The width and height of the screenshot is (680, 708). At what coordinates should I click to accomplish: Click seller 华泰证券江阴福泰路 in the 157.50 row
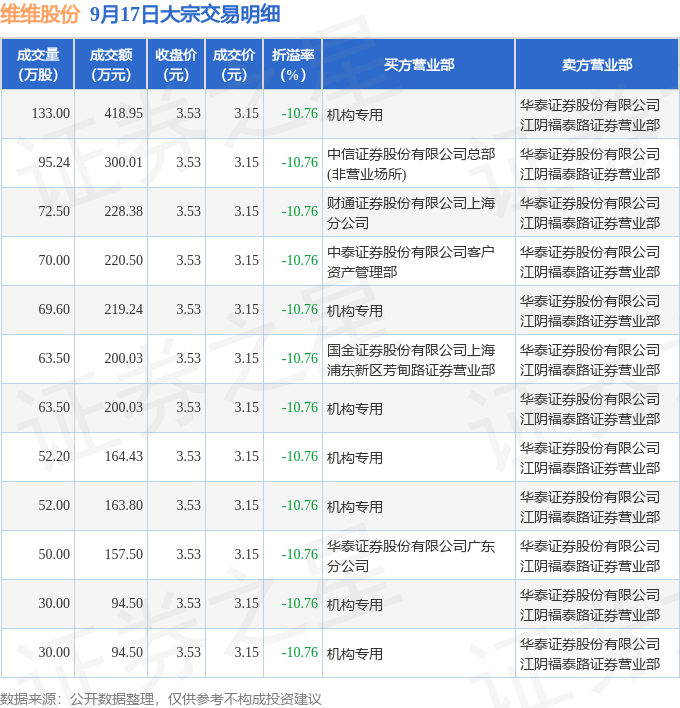point(590,556)
